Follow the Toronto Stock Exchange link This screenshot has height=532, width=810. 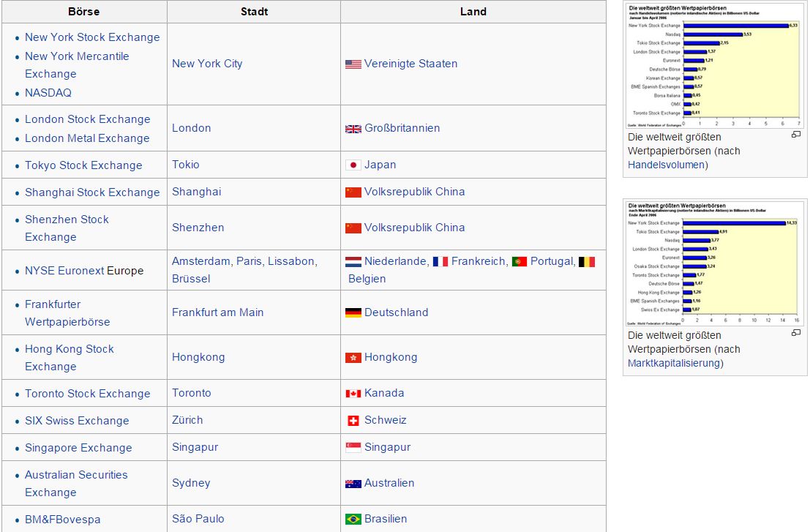[88, 394]
